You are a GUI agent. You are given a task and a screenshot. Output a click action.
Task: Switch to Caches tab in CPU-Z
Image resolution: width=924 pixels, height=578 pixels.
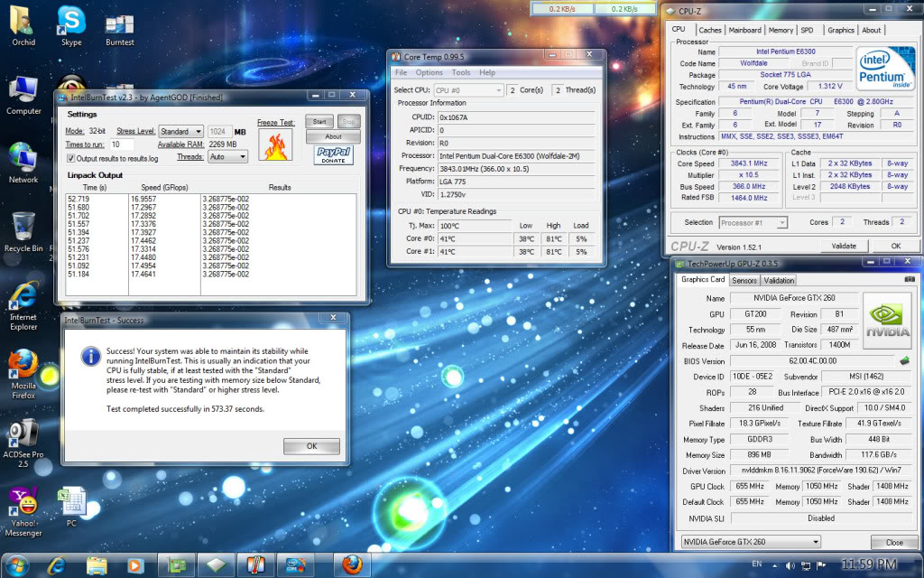pyautogui.click(x=709, y=30)
